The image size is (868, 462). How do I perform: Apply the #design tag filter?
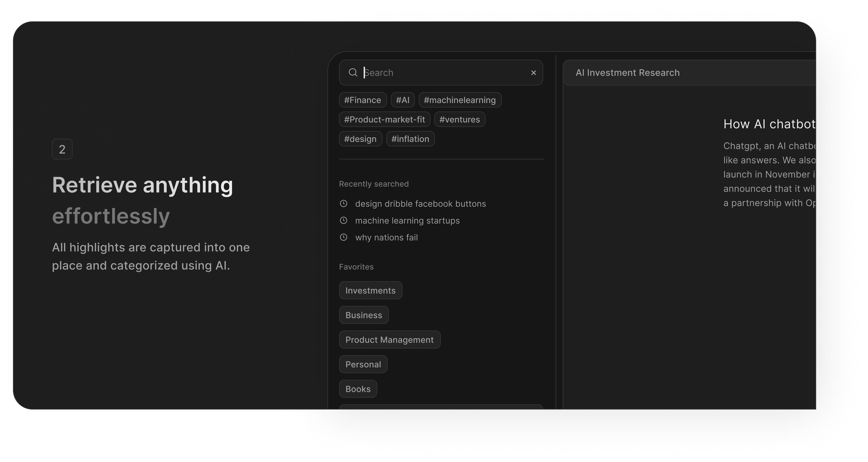tap(361, 139)
